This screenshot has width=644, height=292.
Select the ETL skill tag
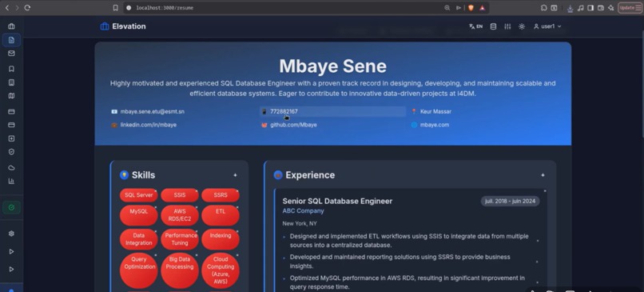[x=221, y=215]
